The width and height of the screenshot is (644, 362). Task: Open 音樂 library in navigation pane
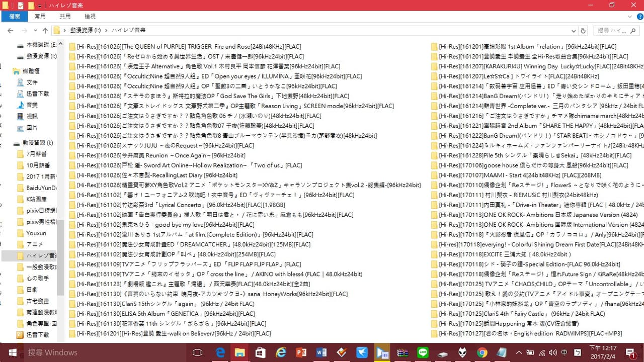click(32, 105)
